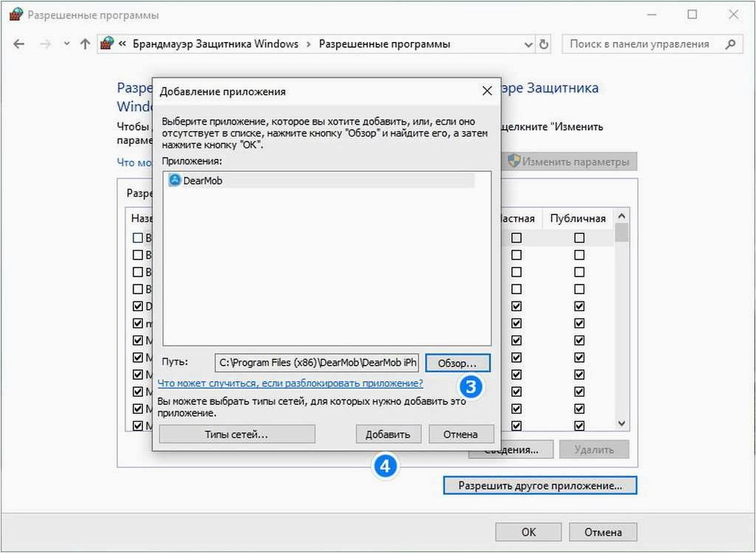Click the Добавить button
The height and width of the screenshot is (553, 756).
coord(388,434)
